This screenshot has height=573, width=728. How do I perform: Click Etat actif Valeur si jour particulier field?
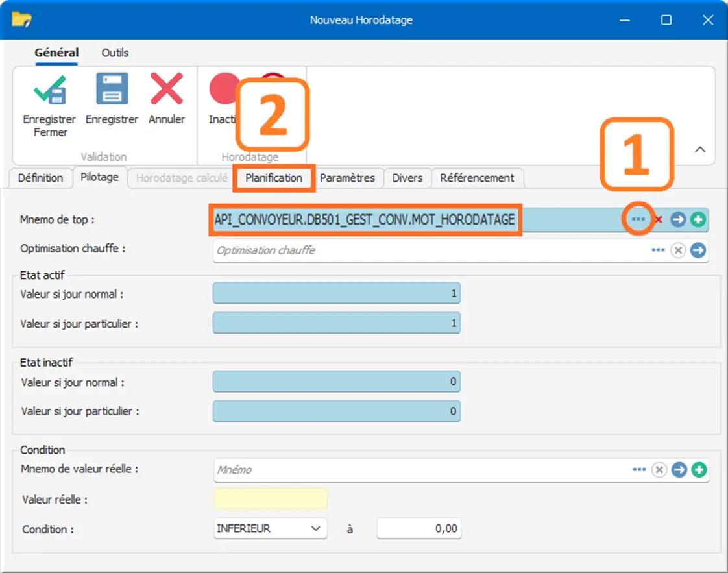[x=337, y=323]
